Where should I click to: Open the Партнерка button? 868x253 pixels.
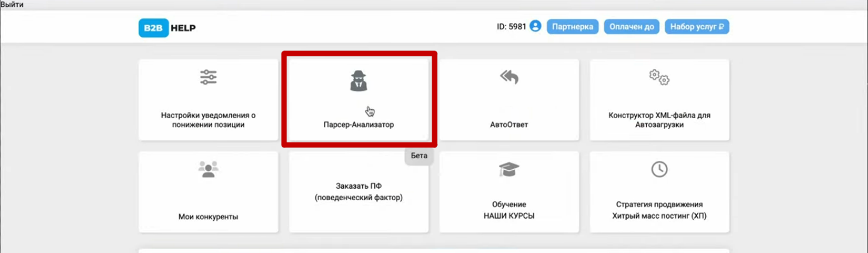pyautogui.click(x=573, y=27)
